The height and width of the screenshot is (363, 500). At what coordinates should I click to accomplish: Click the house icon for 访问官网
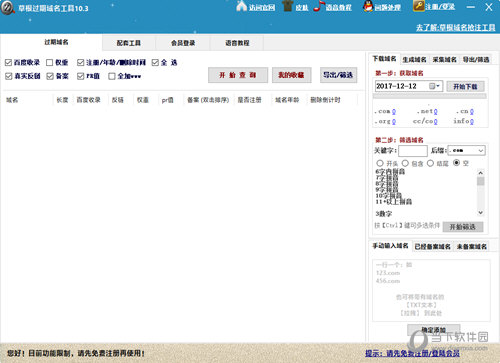(x=241, y=6)
